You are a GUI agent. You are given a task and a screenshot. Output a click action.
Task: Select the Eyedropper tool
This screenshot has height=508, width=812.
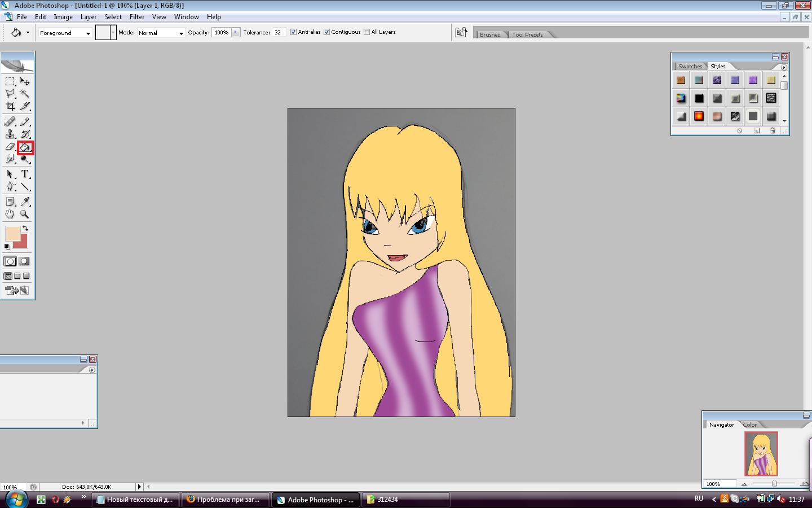25,202
